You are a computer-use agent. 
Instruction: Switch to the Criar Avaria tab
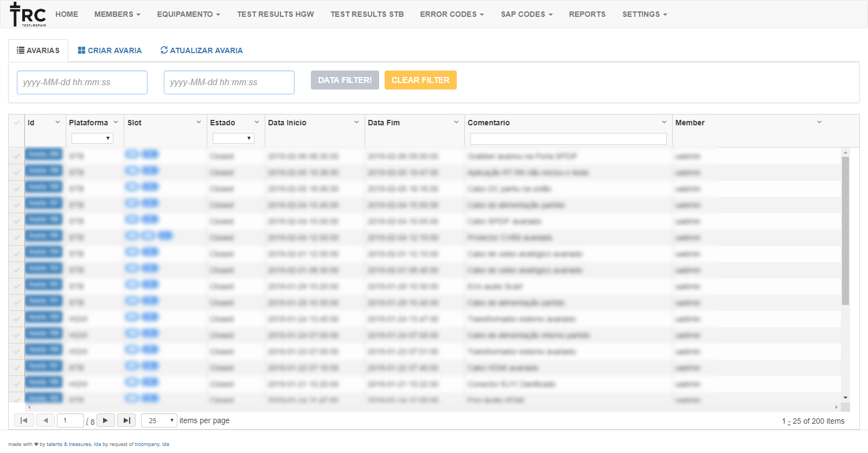[x=110, y=50]
